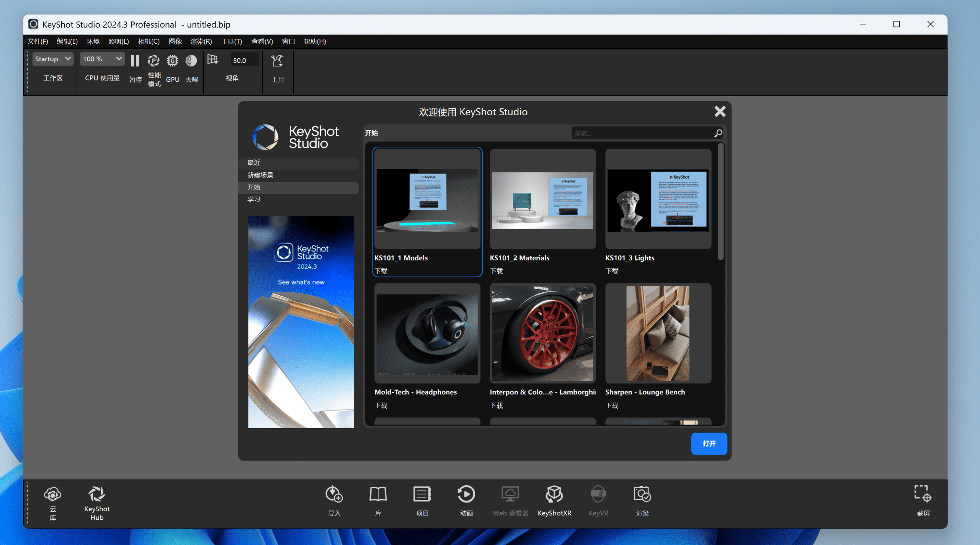
Task: Close the 欢迎使用 KeyShot Studio dialog
Action: coord(720,111)
